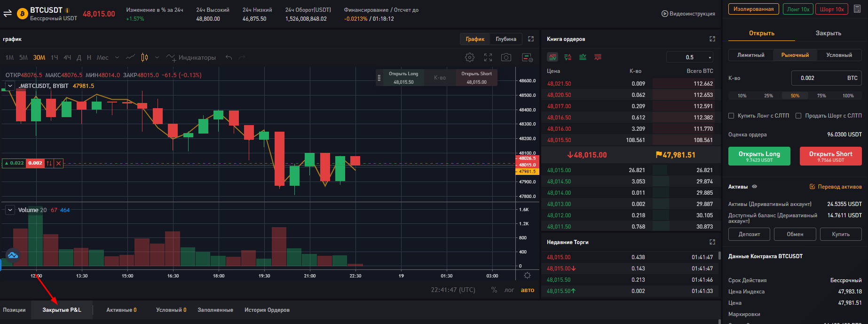Screen dimensions: 868x324
Task: Select the 1M timeframe
Action: pyautogui.click(x=9, y=57)
